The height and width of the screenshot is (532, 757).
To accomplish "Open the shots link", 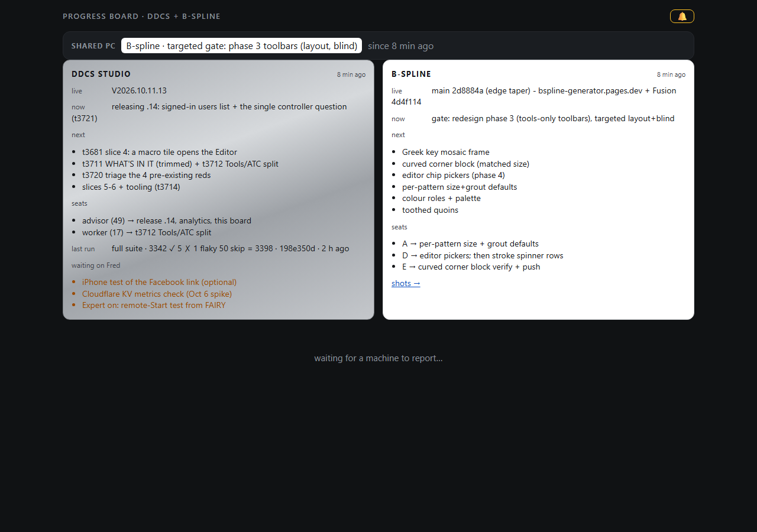I will click(406, 283).
